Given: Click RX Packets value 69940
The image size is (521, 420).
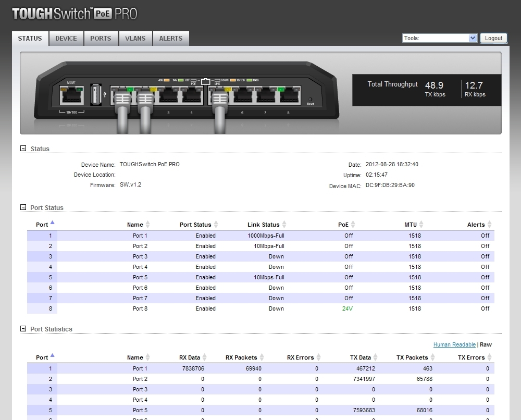Looking at the screenshot, I should [253, 368].
